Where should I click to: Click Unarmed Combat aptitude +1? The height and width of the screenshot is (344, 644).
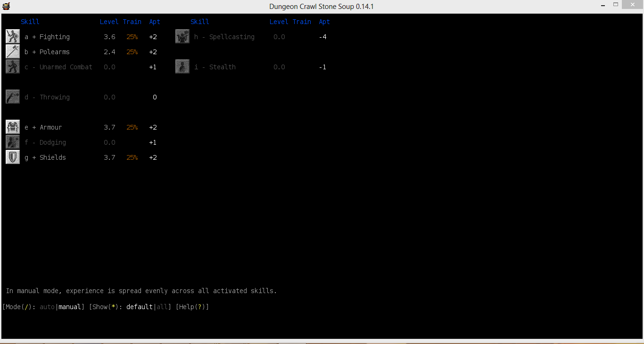tap(153, 67)
